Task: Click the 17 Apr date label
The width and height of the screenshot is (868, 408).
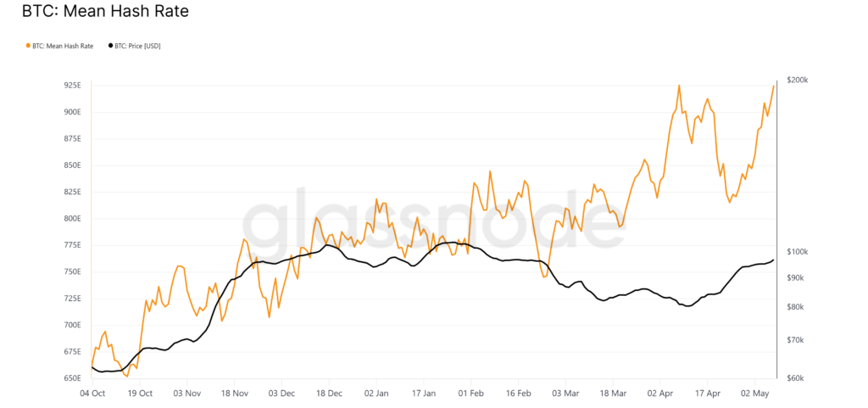Action: [708, 394]
